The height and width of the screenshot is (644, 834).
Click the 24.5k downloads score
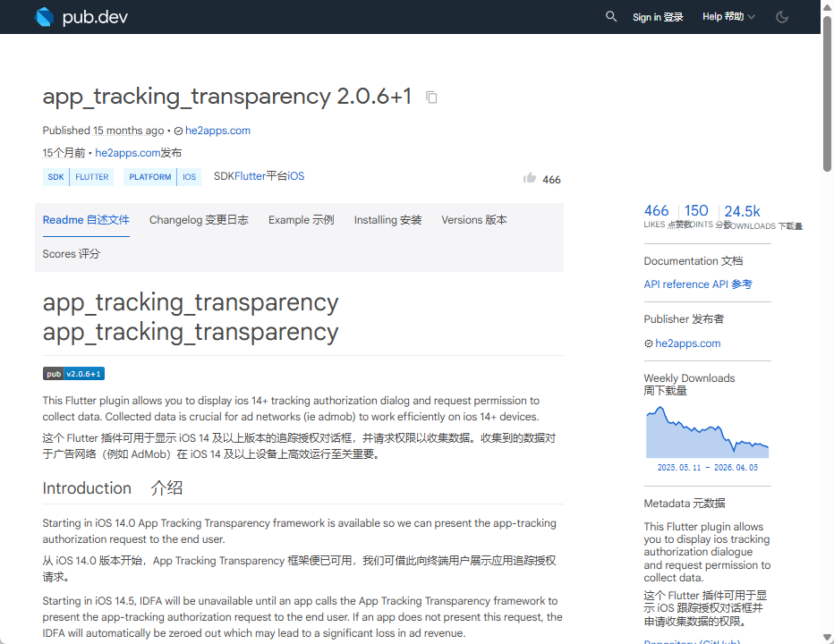click(x=742, y=211)
